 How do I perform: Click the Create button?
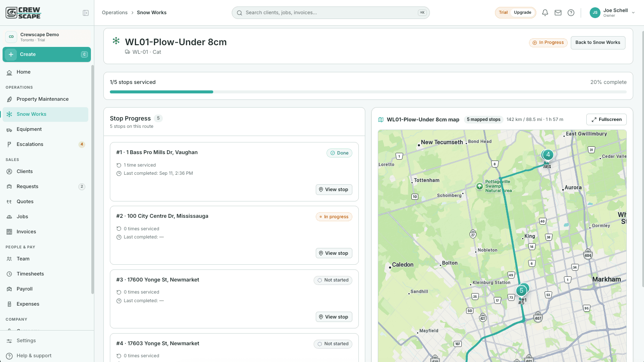click(47, 54)
